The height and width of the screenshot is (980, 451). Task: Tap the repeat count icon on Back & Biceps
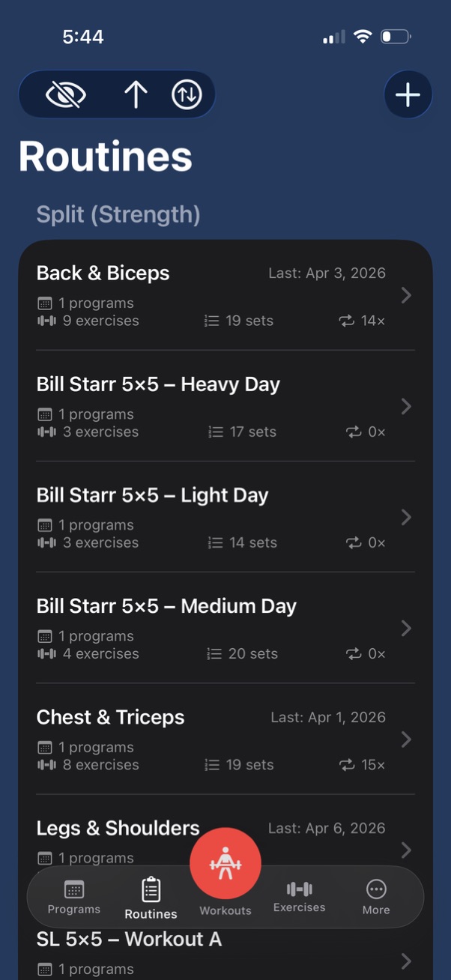[345, 321]
